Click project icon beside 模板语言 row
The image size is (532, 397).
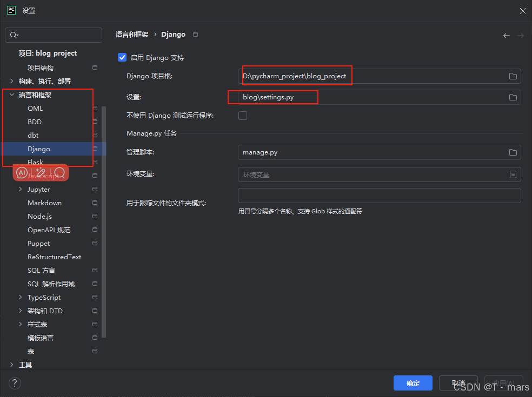coord(95,338)
